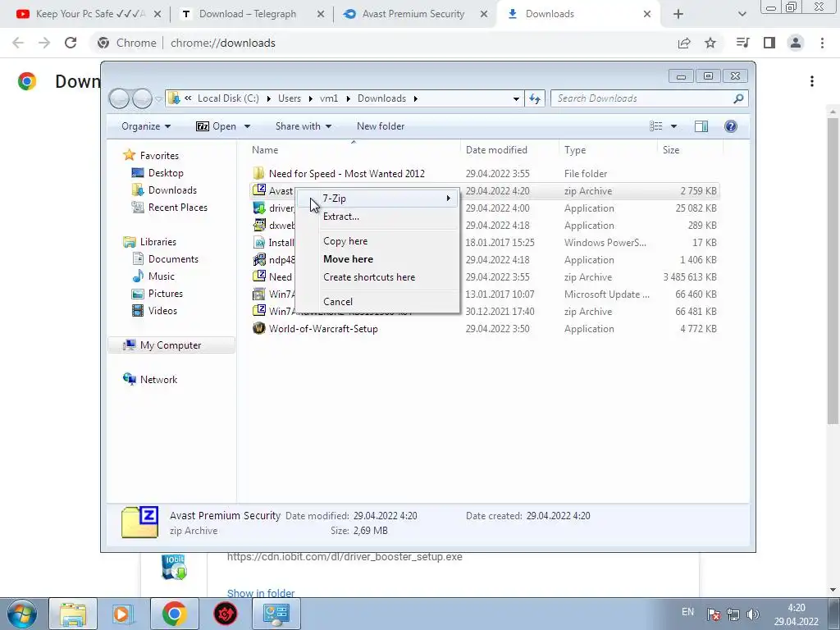840x630 pixels.
Task: Open Recent Places in navigation pane
Action: [177, 208]
